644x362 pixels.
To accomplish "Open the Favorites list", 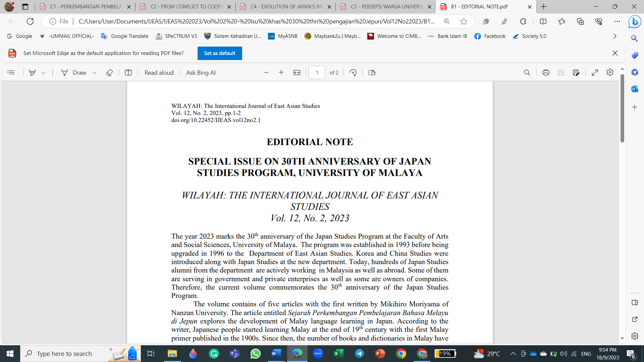I will 562,21.
